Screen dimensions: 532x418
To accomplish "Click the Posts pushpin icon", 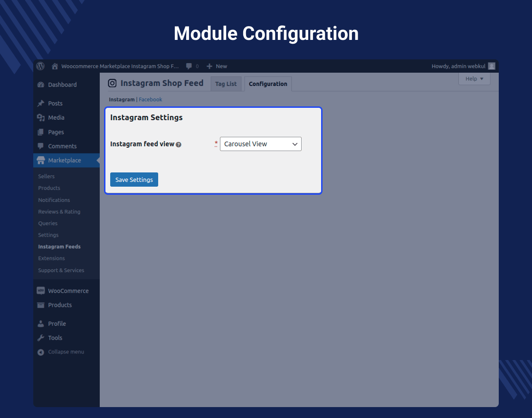I will pos(41,104).
